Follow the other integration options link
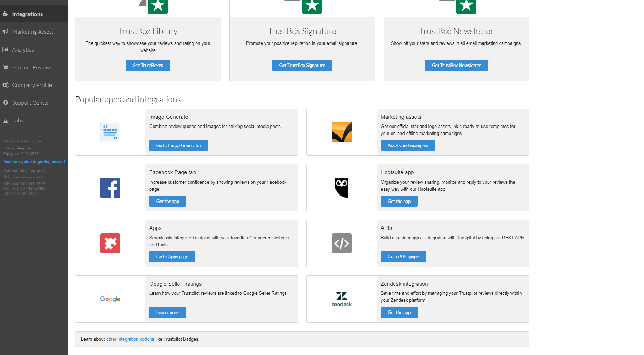644x355 pixels. 130,339
